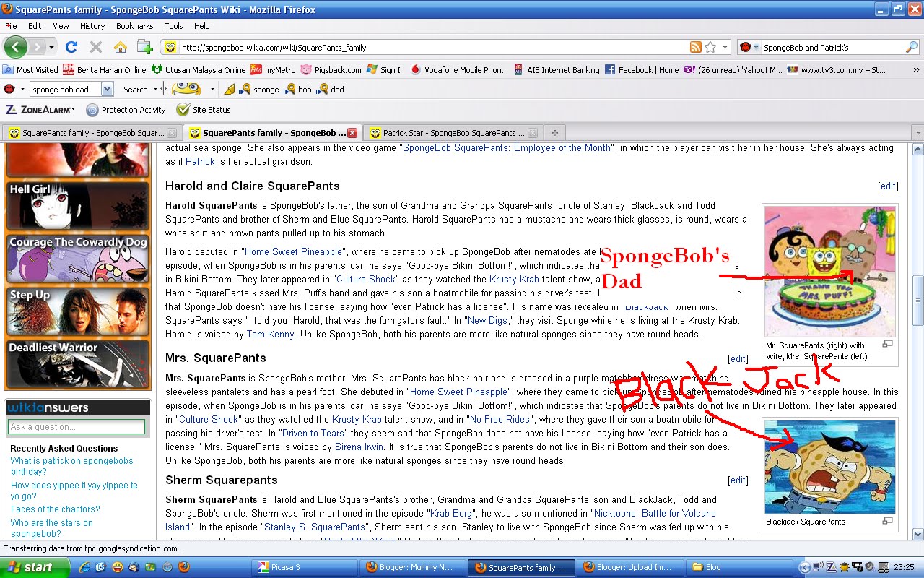Open the History menu
Screen dimensions: 924x578
coord(92,26)
